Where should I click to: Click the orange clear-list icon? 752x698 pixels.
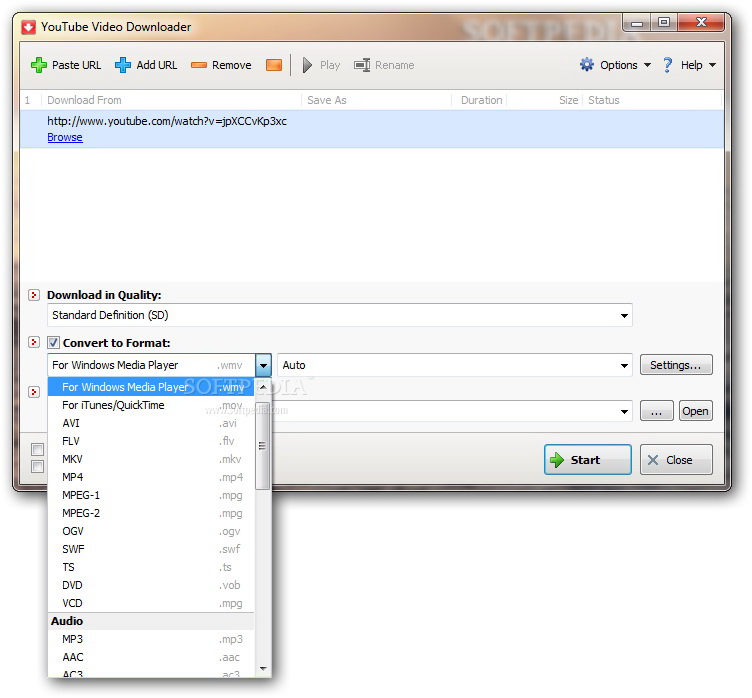click(274, 65)
